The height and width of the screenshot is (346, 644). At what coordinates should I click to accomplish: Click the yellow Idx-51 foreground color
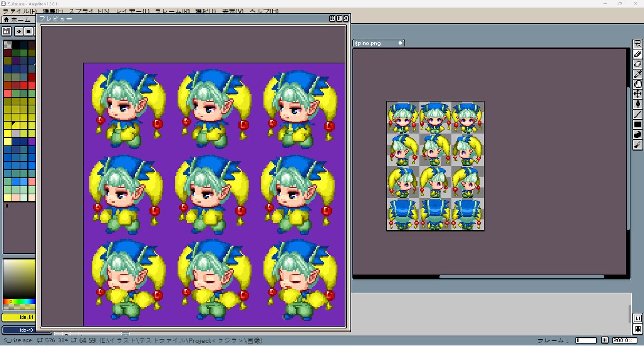click(x=18, y=318)
